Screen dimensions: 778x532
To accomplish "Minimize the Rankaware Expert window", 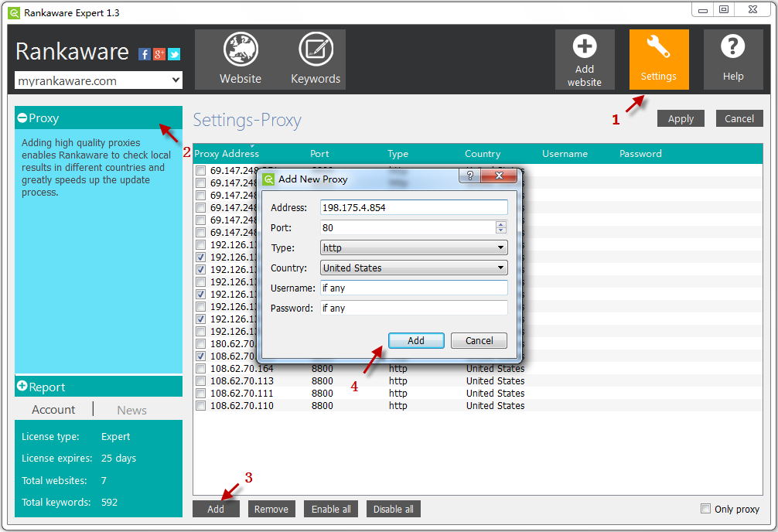I will pos(702,10).
